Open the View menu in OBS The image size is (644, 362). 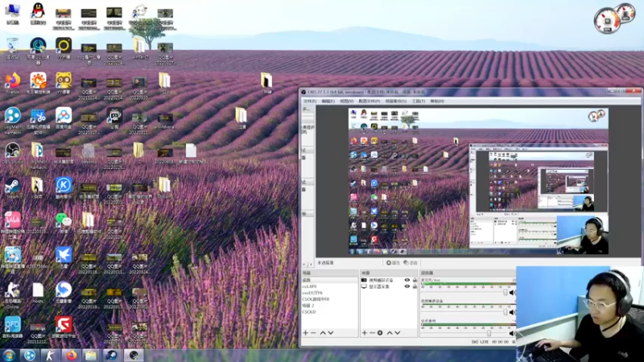pyautogui.click(x=347, y=101)
